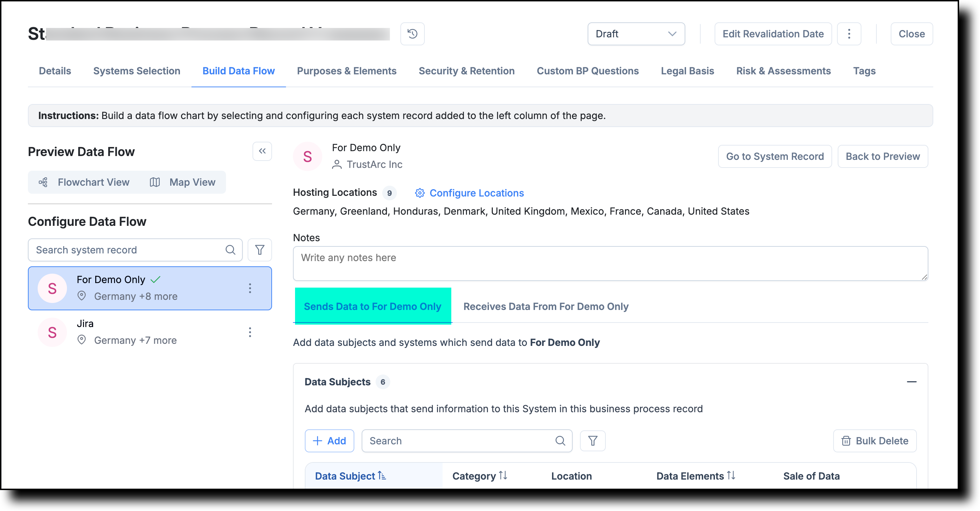Open the system record filter funnel

coord(259,250)
